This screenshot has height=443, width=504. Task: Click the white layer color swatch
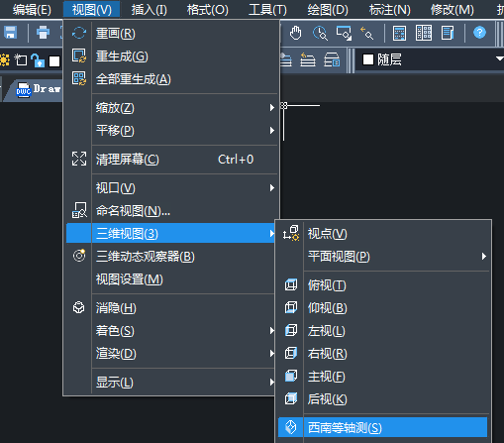click(x=54, y=61)
